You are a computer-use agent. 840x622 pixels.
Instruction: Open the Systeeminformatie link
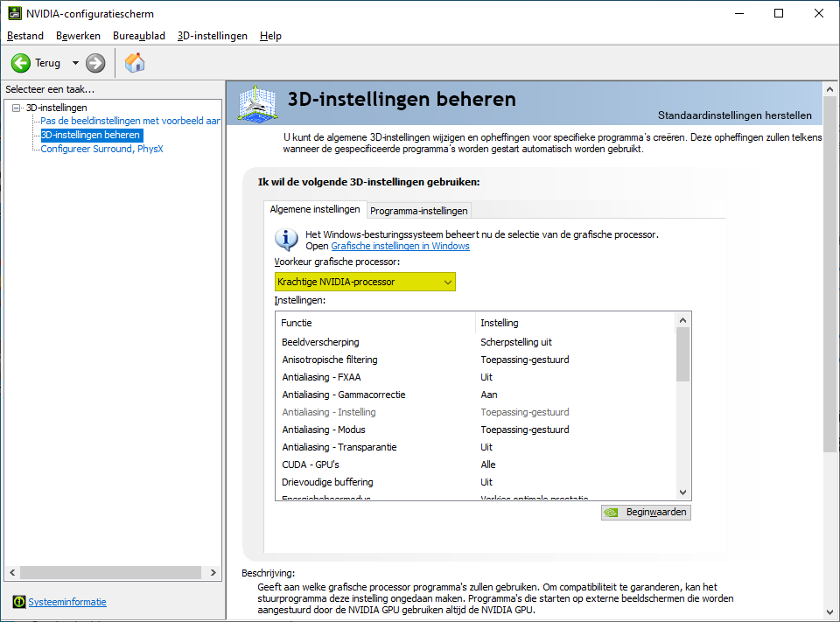(67, 602)
